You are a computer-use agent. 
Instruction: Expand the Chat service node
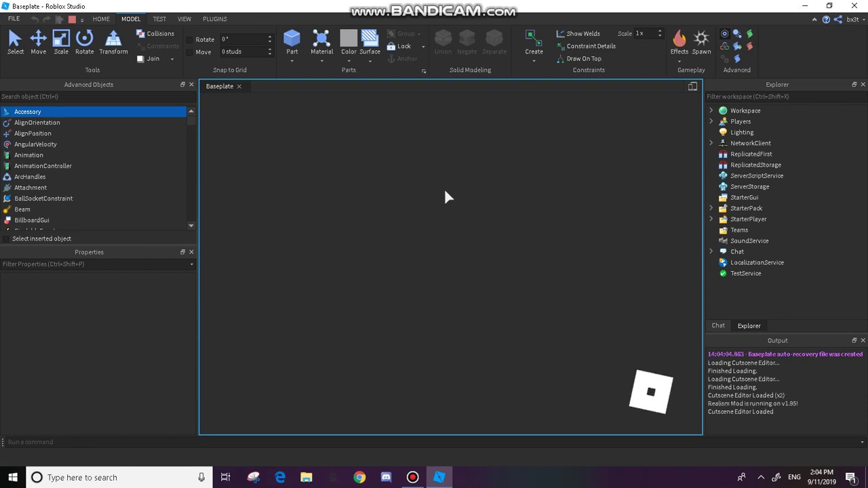(x=711, y=251)
